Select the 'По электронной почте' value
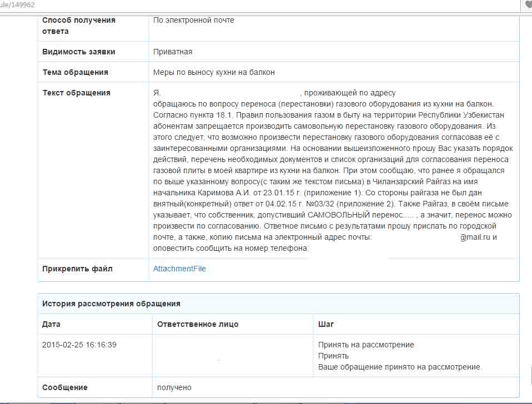The width and height of the screenshot is (532, 404). tap(194, 20)
